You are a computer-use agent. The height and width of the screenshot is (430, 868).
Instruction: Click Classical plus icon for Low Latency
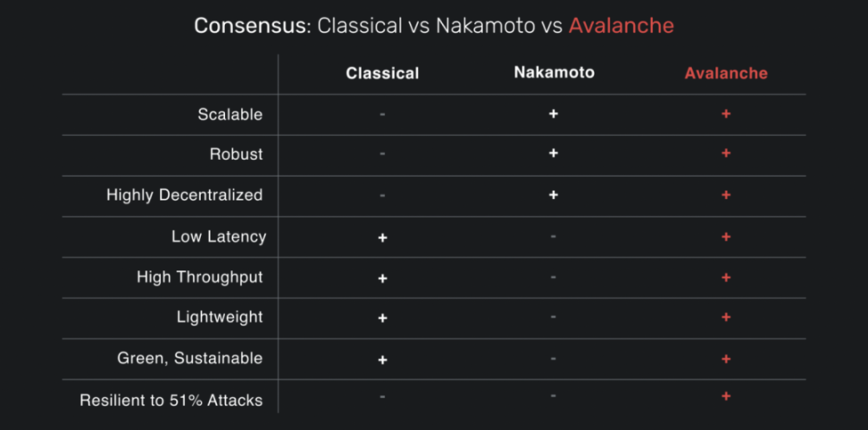click(x=382, y=237)
